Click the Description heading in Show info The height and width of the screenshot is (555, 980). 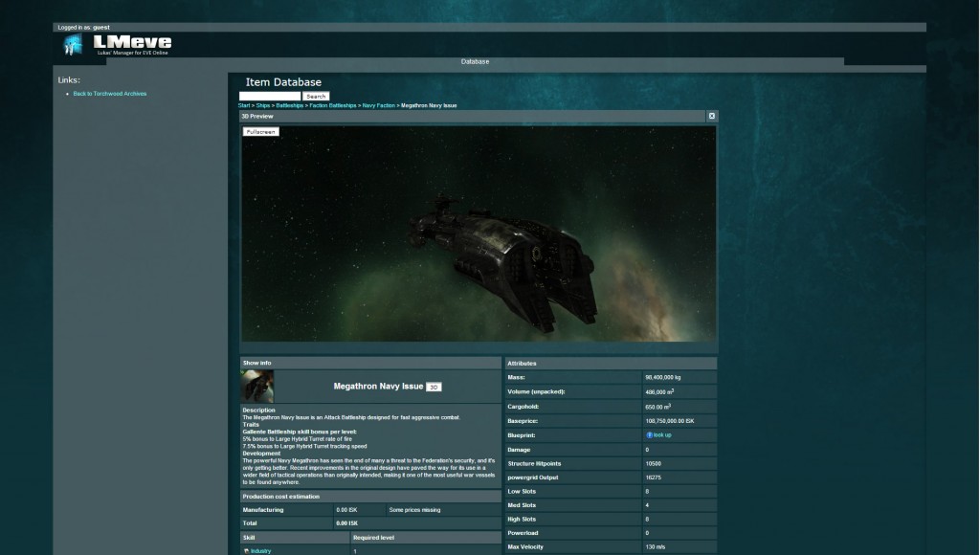coord(258,410)
